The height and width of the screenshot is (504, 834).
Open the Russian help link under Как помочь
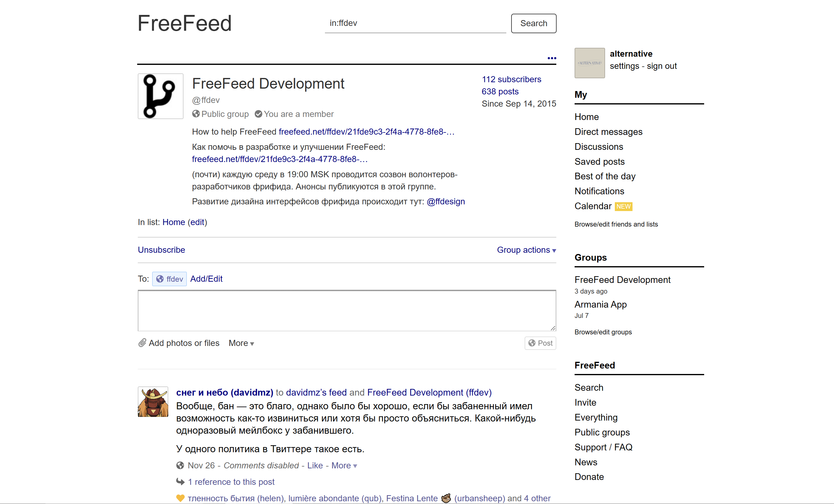[x=280, y=159]
